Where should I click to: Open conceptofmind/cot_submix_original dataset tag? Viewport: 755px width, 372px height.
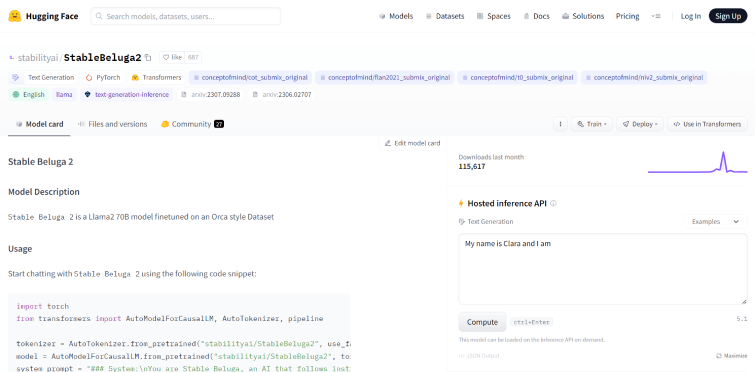pyautogui.click(x=250, y=77)
